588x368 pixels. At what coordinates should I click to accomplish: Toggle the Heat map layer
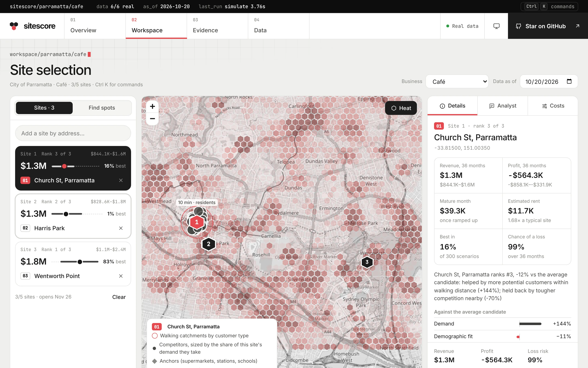point(401,108)
